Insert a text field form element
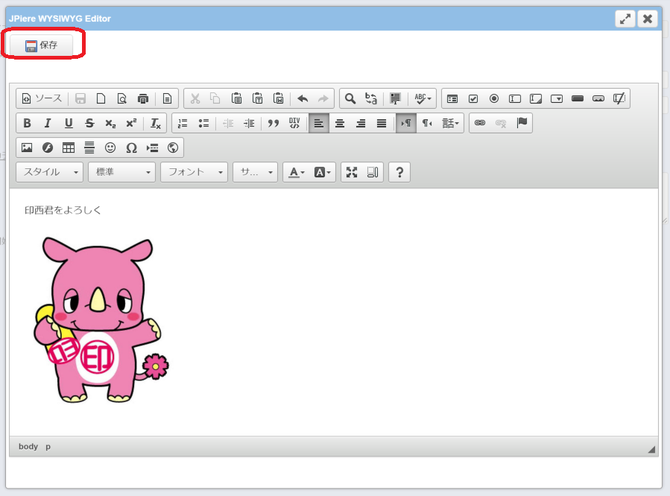The image size is (670, 496). tap(515, 99)
